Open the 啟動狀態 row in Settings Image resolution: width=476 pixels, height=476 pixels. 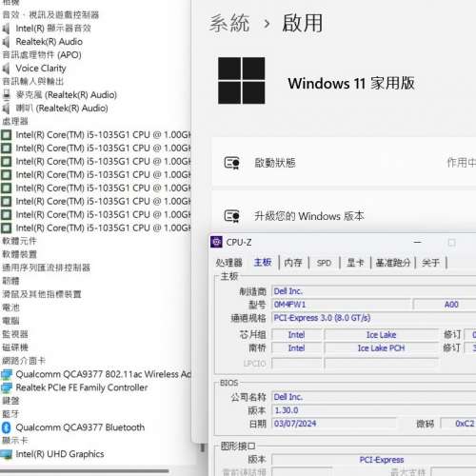[344, 162]
